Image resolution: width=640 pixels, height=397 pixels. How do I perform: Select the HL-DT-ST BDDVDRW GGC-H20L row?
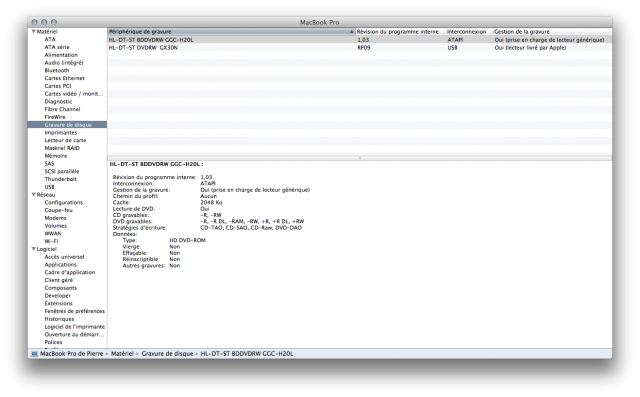pyautogui.click(x=360, y=40)
